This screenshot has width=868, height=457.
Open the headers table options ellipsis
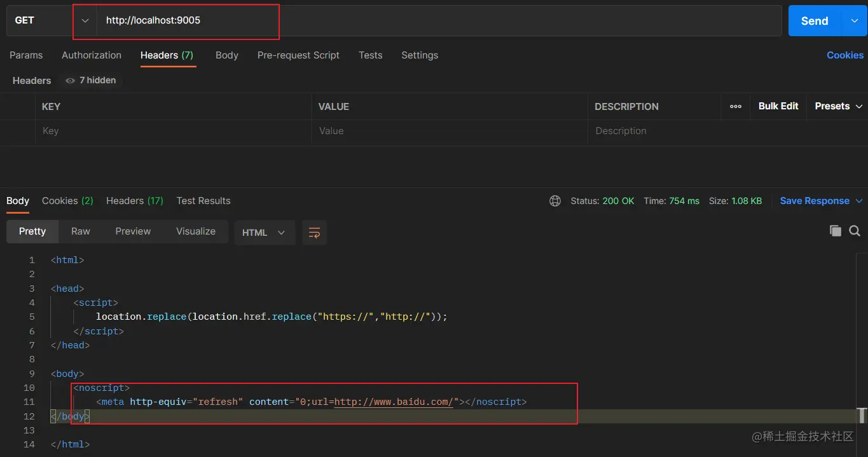click(x=736, y=106)
